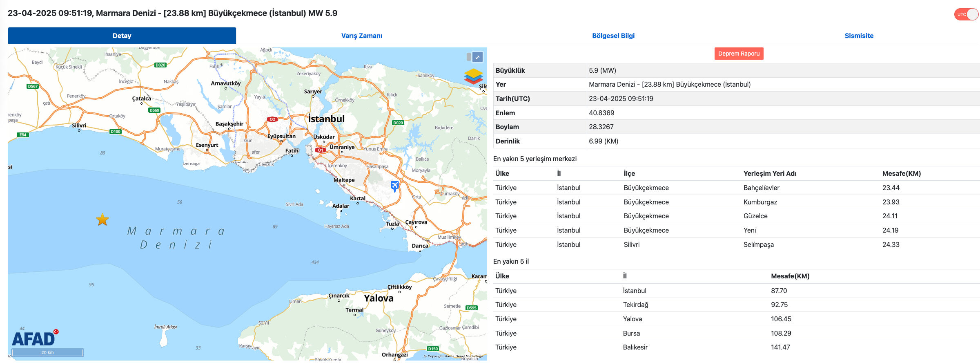Click the red O2 highway shield
This screenshot has height=363, width=980.
point(272,119)
